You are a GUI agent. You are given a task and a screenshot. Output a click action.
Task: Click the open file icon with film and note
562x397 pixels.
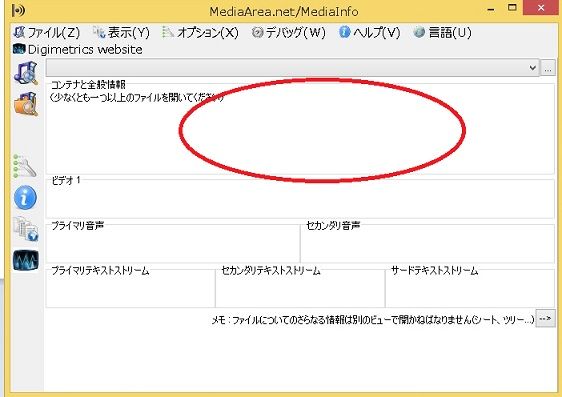point(26,73)
